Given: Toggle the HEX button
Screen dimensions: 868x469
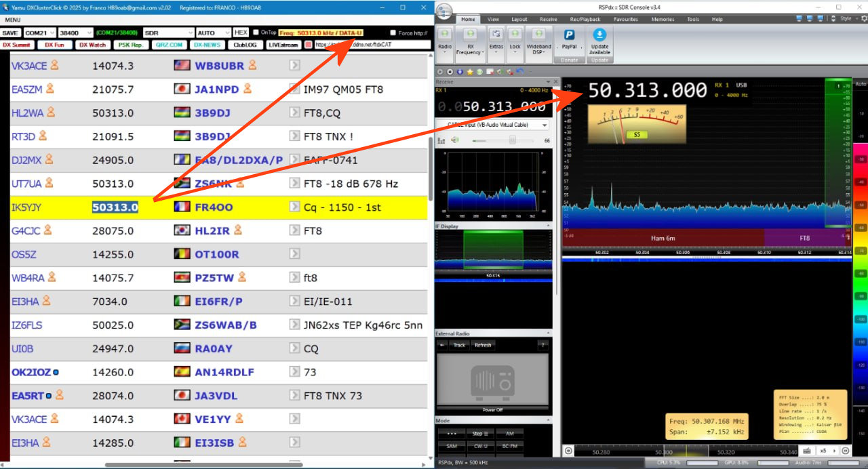Looking at the screenshot, I should coord(241,33).
